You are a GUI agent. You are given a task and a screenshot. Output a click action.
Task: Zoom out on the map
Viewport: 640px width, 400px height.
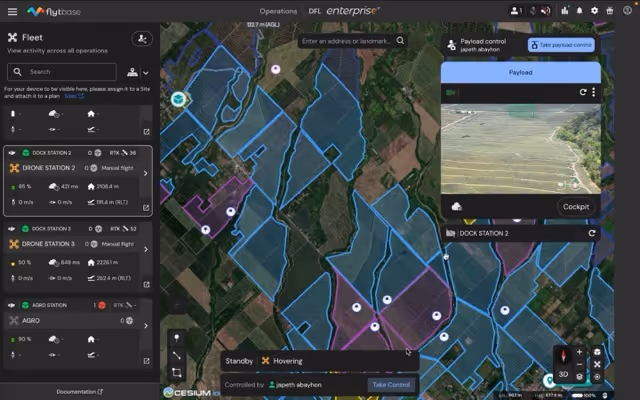coord(580,364)
